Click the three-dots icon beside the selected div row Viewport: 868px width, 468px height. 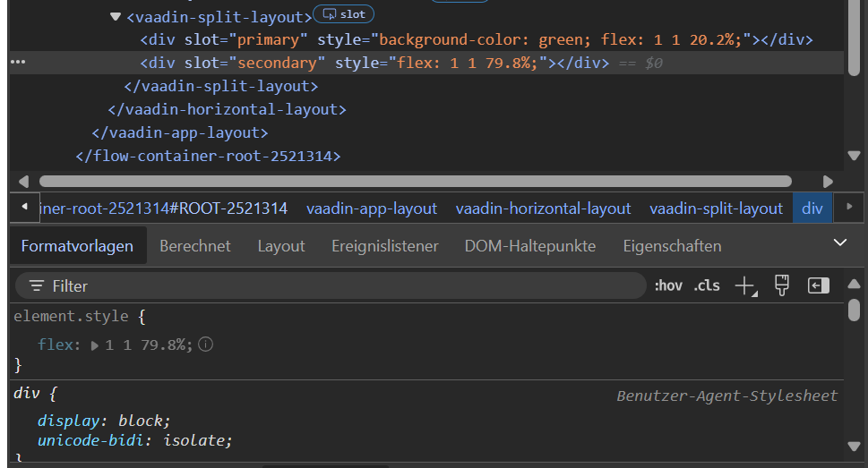click(18, 63)
